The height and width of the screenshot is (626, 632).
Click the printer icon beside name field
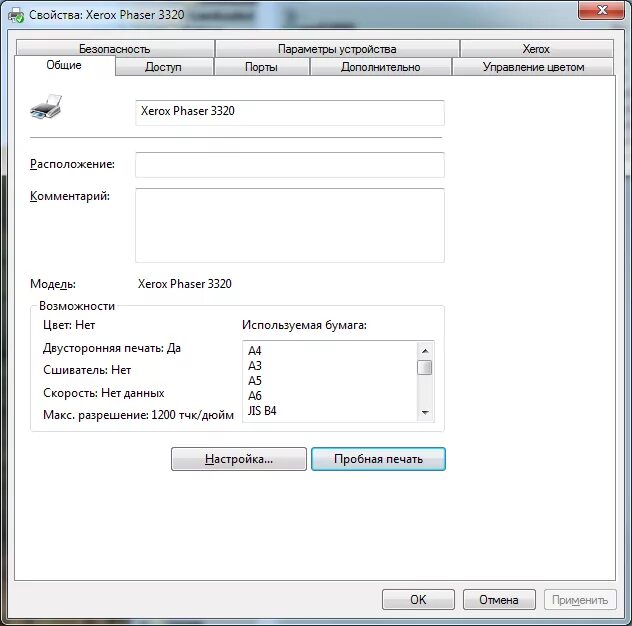point(46,107)
